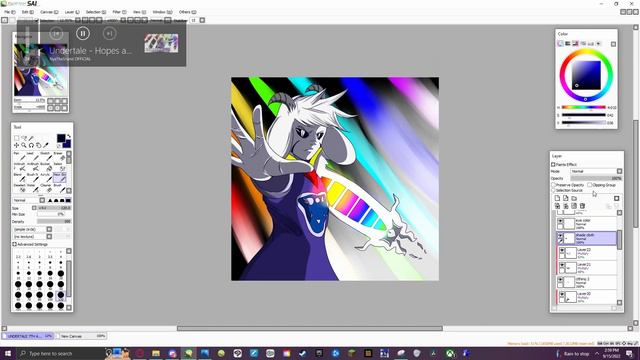Swap foreground and background colors
The image size is (640, 360).
click(69, 136)
